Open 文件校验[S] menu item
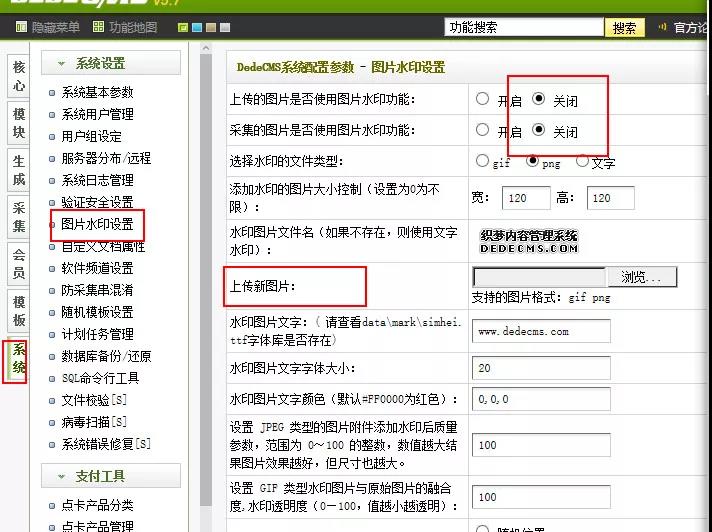712x532 pixels. [94, 400]
